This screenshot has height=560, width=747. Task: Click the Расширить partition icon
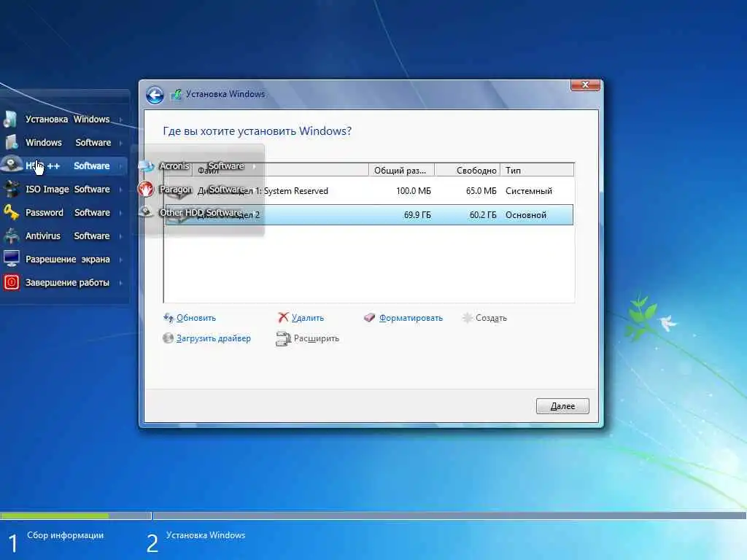[x=283, y=338]
